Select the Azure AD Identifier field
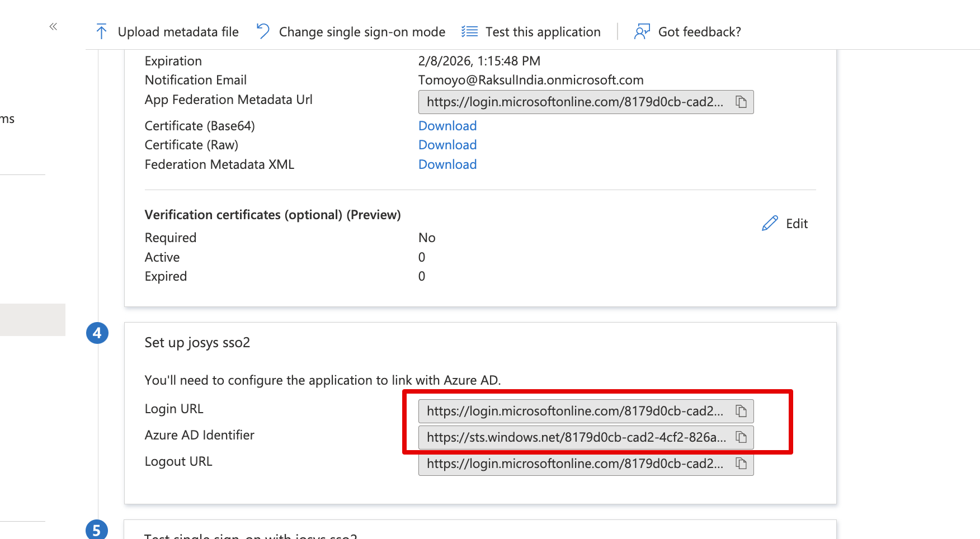Viewport: 980px width, 539px height. point(574,437)
